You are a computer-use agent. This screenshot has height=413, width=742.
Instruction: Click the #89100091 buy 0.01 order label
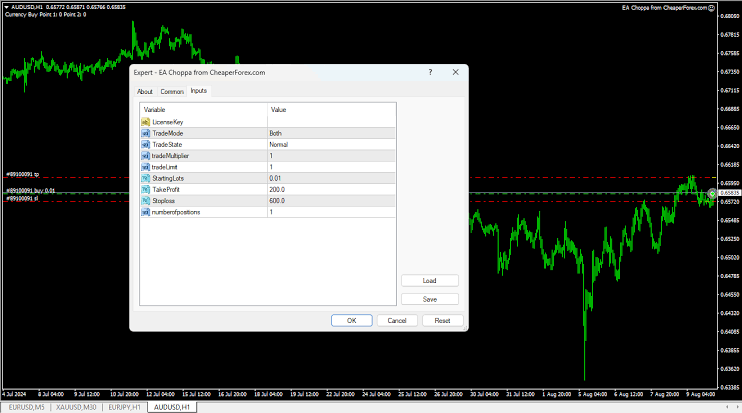tap(30, 191)
